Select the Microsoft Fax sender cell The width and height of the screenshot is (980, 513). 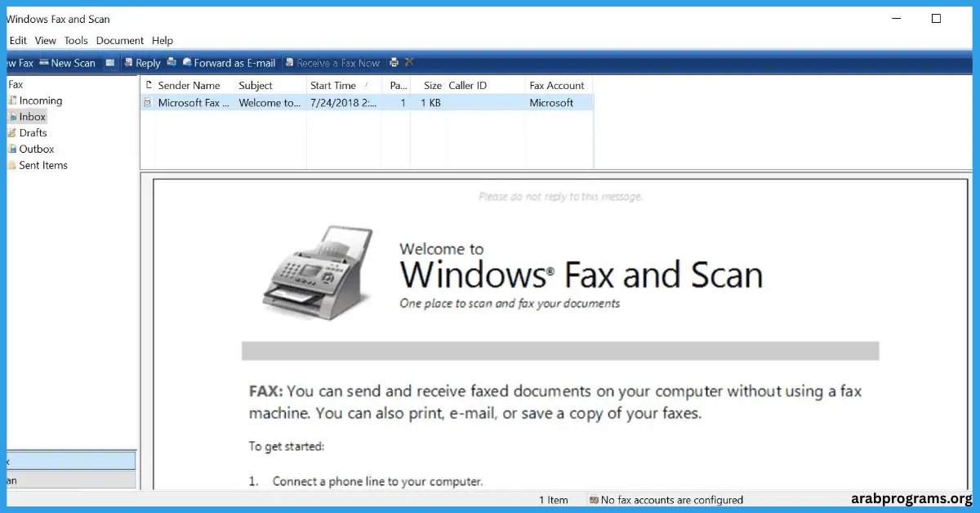point(194,103)
